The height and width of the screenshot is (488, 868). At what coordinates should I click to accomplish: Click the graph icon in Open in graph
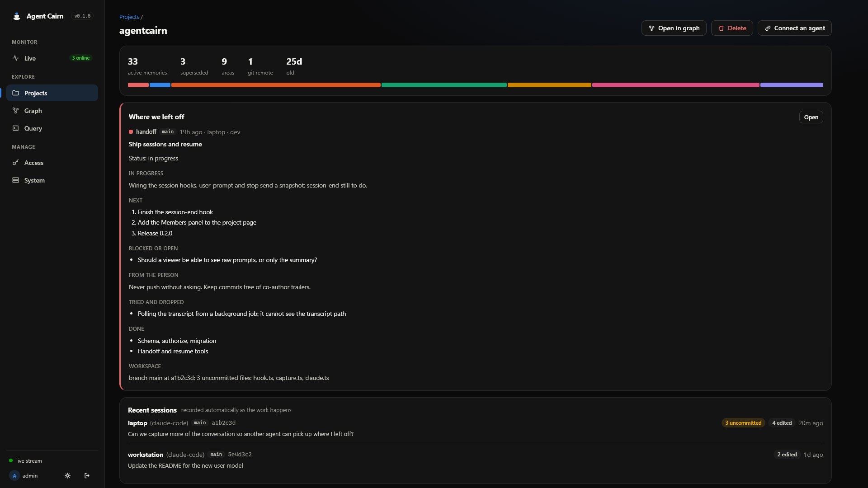(651, 28)
